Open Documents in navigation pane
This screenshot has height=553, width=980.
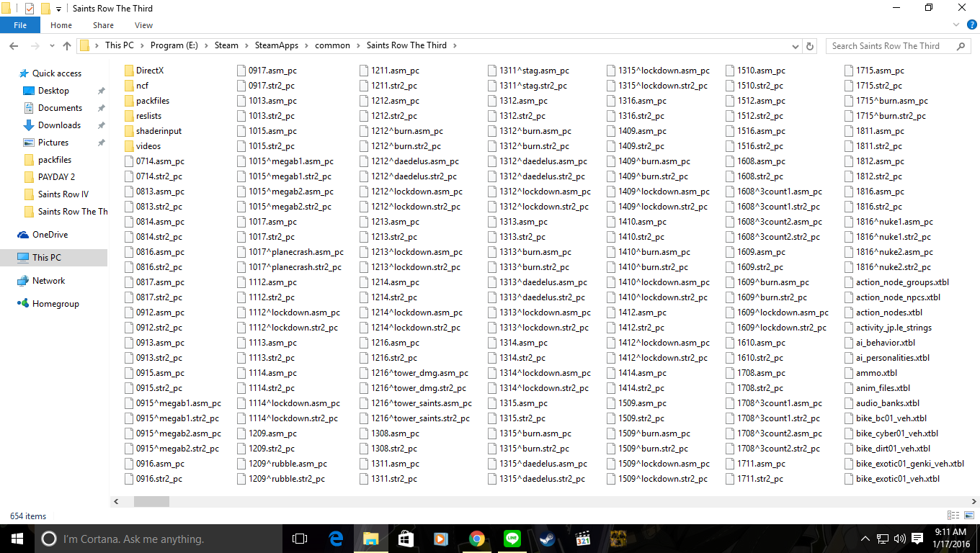click(x=60, y=108)
